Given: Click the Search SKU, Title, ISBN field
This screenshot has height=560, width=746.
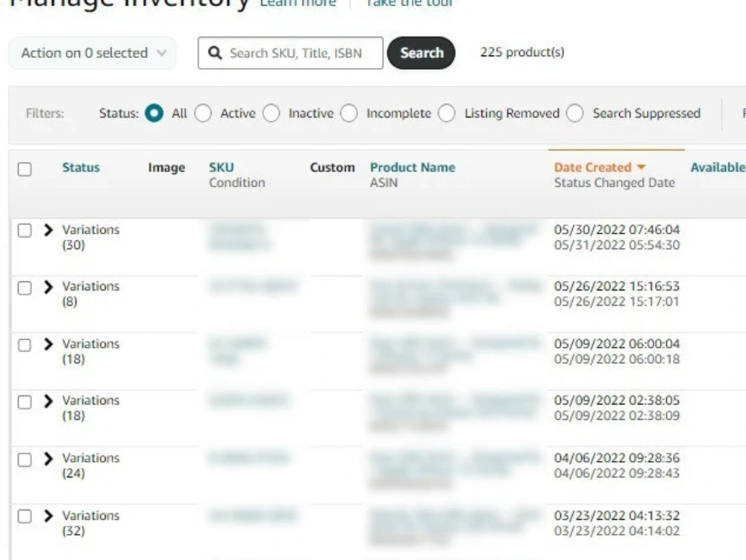Looking at the screenshot, I should click(x=290, y=53).
